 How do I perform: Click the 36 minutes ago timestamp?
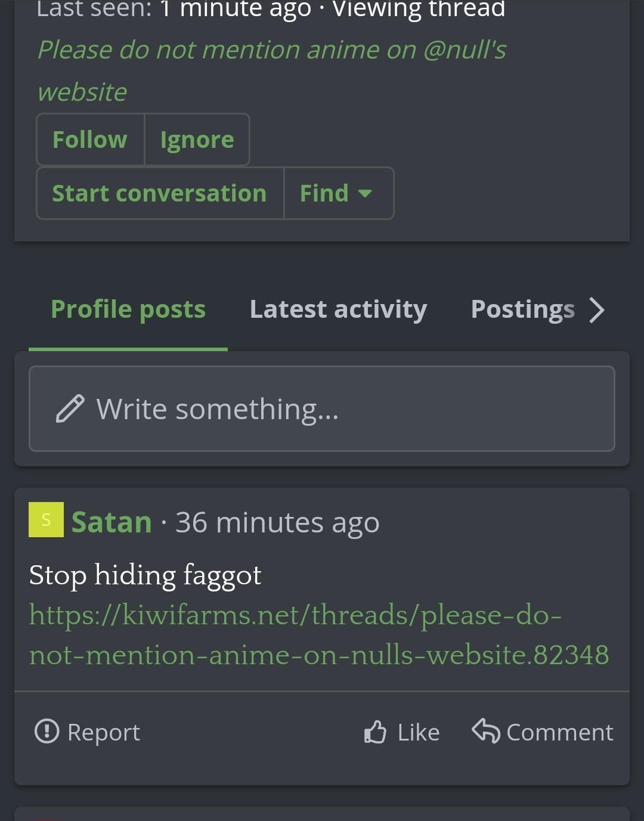pyautogui.click(x=277, y=523)
